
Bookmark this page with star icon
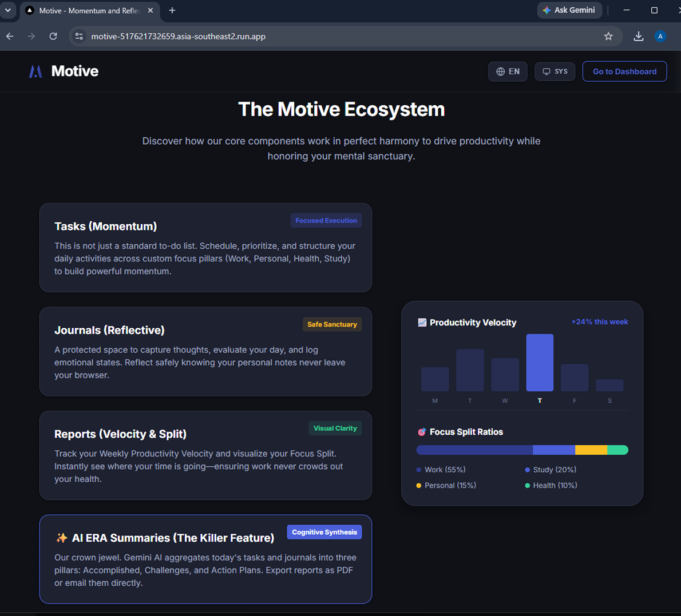click(x=608, y=37)
